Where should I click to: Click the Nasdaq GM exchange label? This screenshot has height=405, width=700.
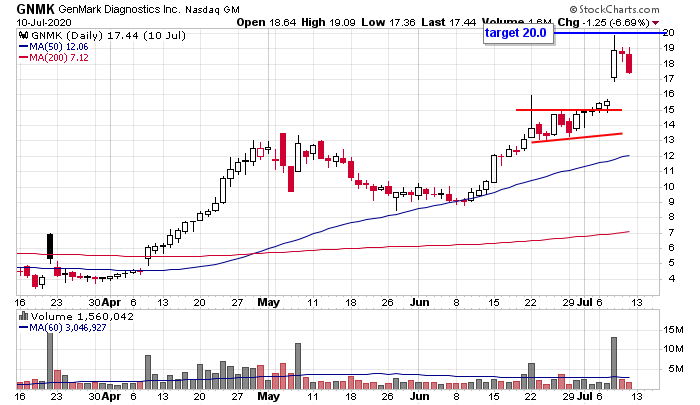coord(212,10)
